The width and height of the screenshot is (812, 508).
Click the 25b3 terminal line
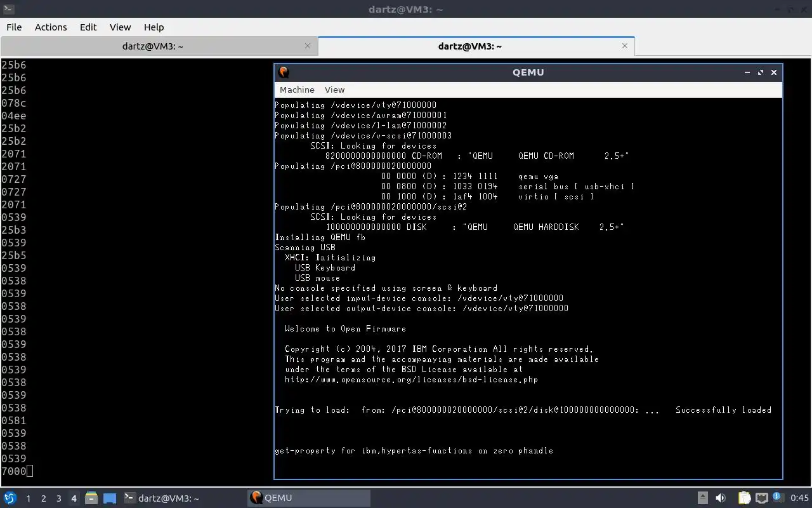13,230
